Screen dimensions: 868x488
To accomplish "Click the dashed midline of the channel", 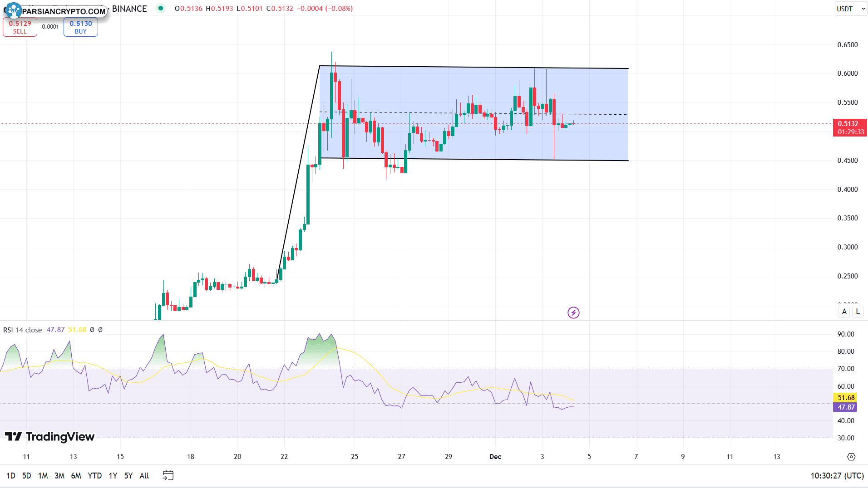I will pyautogui.click(x=474, y=113).
